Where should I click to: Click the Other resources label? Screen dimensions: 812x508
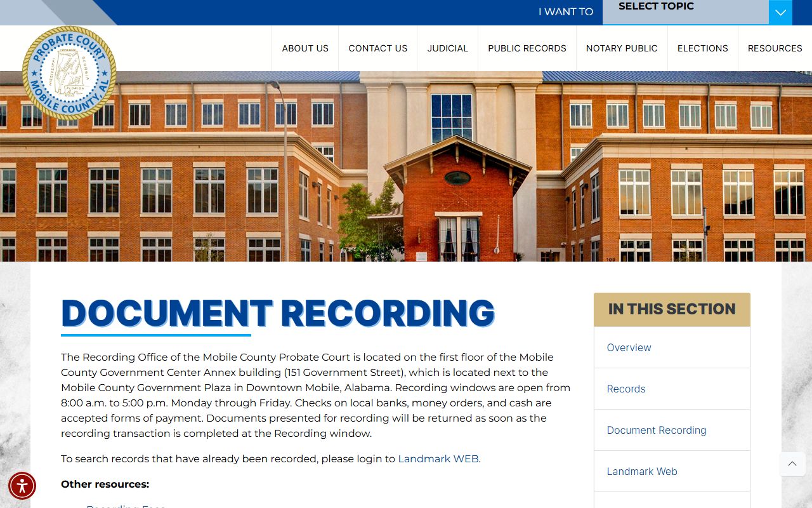point(105,484)
